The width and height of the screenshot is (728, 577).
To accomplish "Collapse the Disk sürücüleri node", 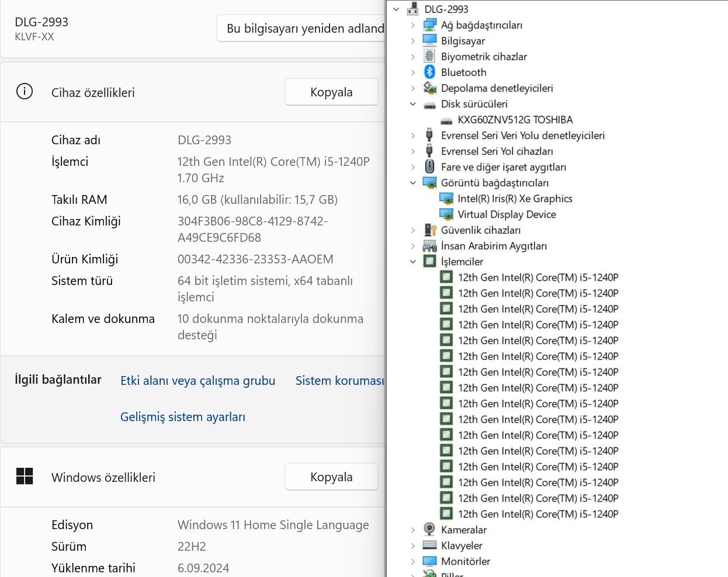I will tap(412, 104).
